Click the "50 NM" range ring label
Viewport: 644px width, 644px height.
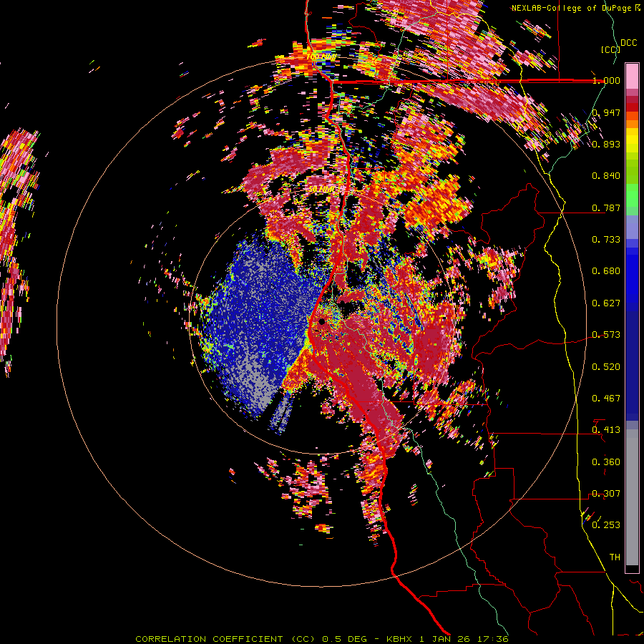[321, 190]
